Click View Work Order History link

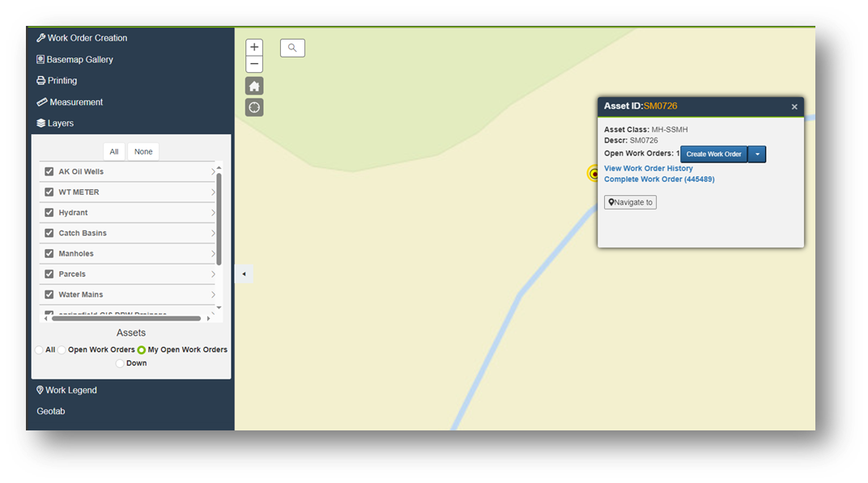(x=648, y=168)
